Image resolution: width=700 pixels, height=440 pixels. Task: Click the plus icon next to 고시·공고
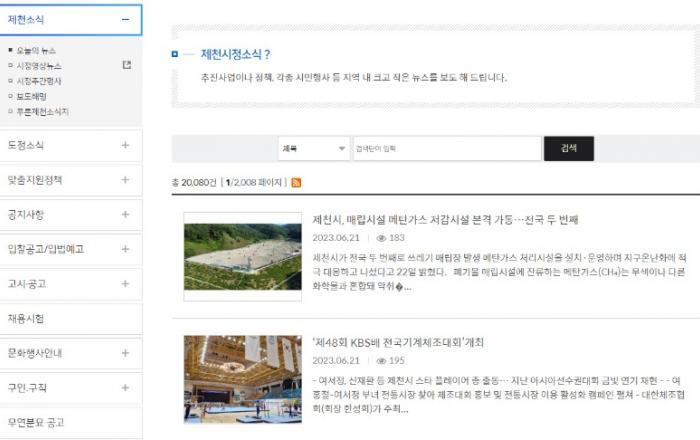pyautogui.click(x=125, y=284)
